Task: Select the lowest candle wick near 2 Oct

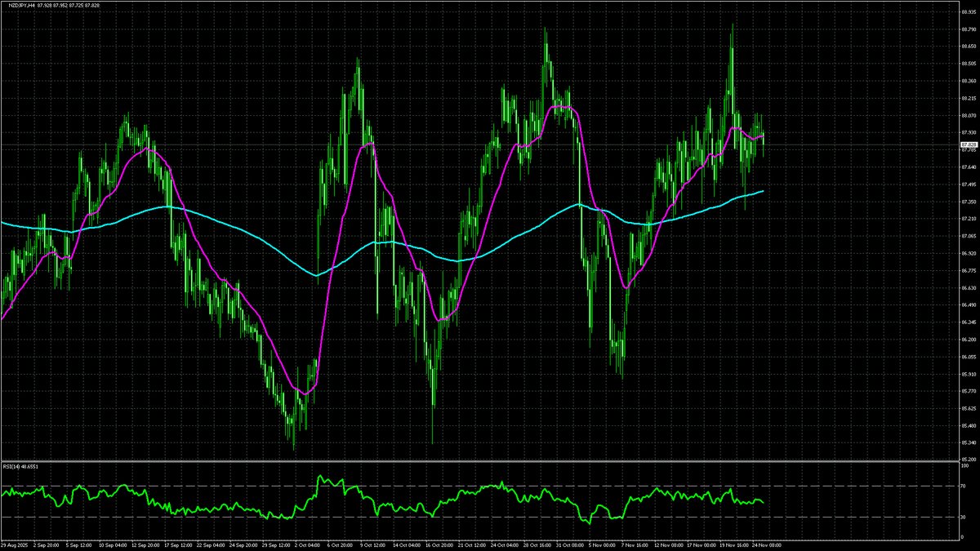Action: click(294, 447)
